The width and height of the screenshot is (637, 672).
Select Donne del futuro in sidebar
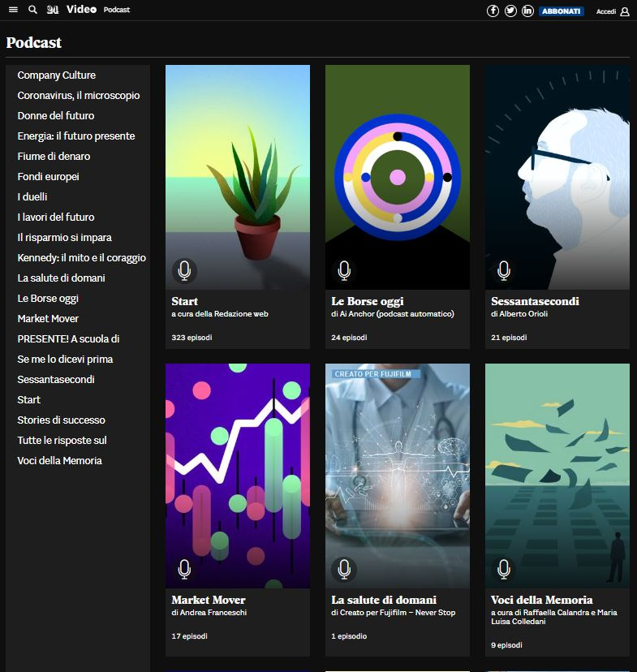pyautogui.click(x=56, y=116)
